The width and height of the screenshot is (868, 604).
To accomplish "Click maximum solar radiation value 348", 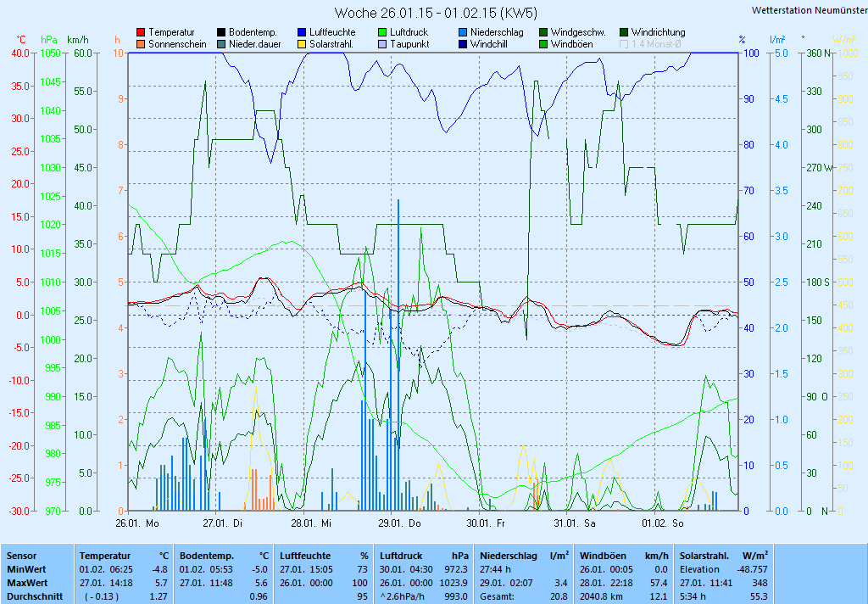I will (x=760, y=583).
